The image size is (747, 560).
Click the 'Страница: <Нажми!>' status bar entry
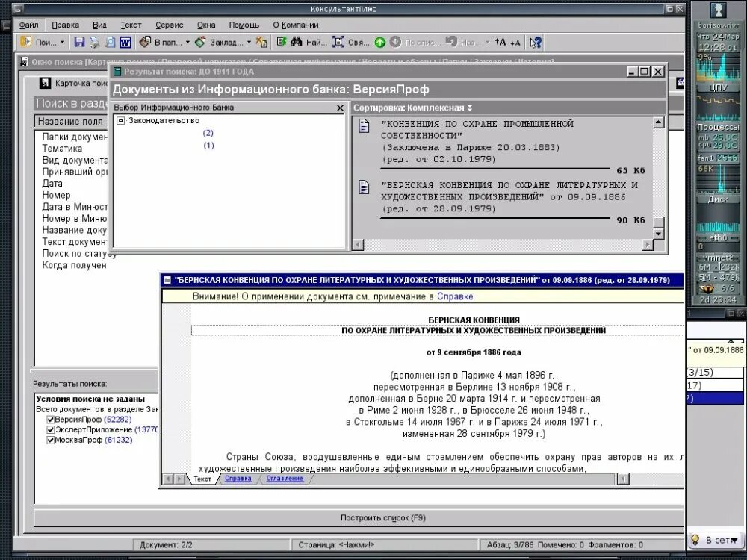[x=336, y=545]
